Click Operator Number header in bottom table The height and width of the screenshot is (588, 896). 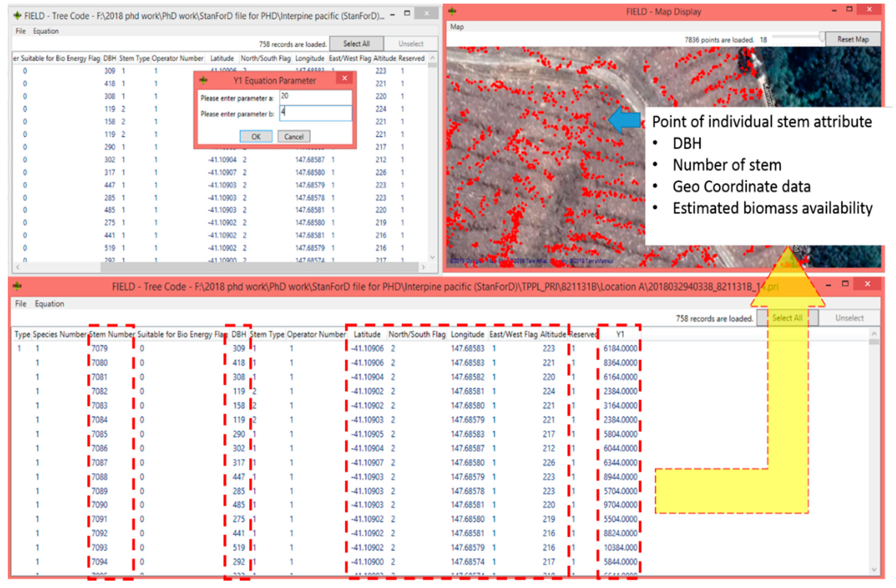coord(316,334)
